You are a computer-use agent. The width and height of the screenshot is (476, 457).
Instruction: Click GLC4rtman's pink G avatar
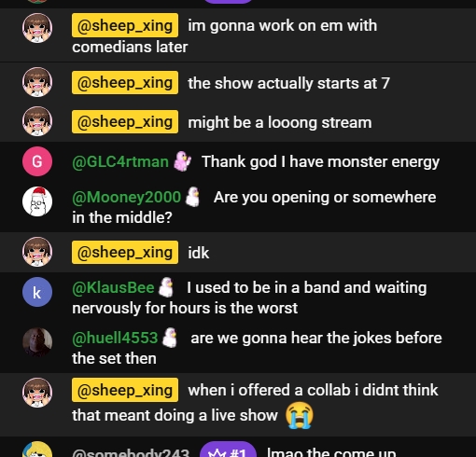point(37,161)
